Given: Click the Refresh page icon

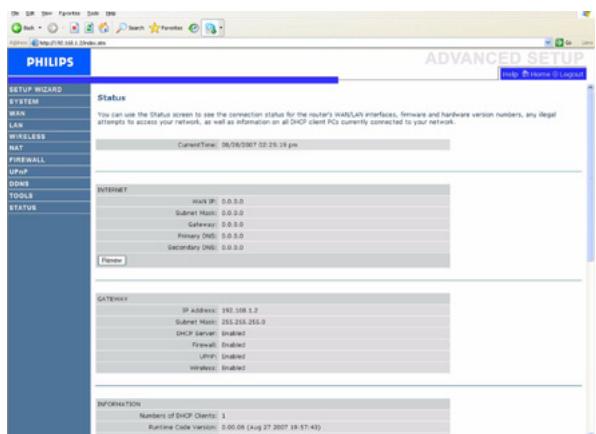Looking at the screenshot, I should (x=89, y=28).
